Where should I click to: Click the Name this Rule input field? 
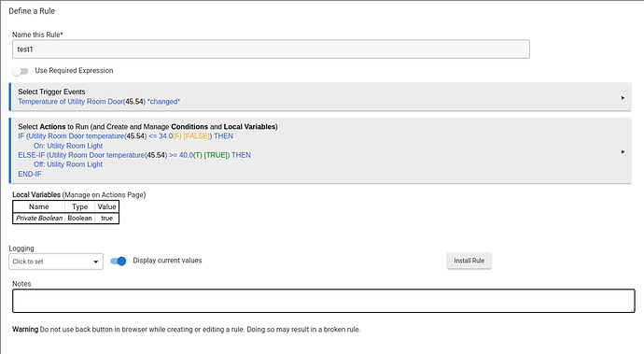click(x=271, y=50)
